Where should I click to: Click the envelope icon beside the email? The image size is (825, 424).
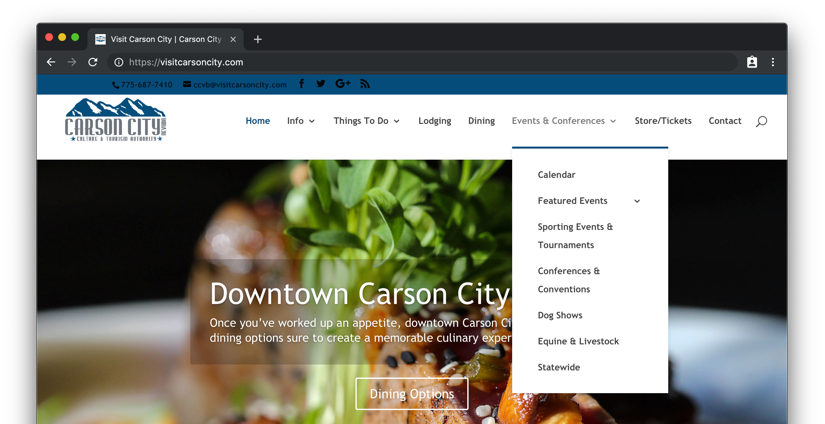pos(187,84)
